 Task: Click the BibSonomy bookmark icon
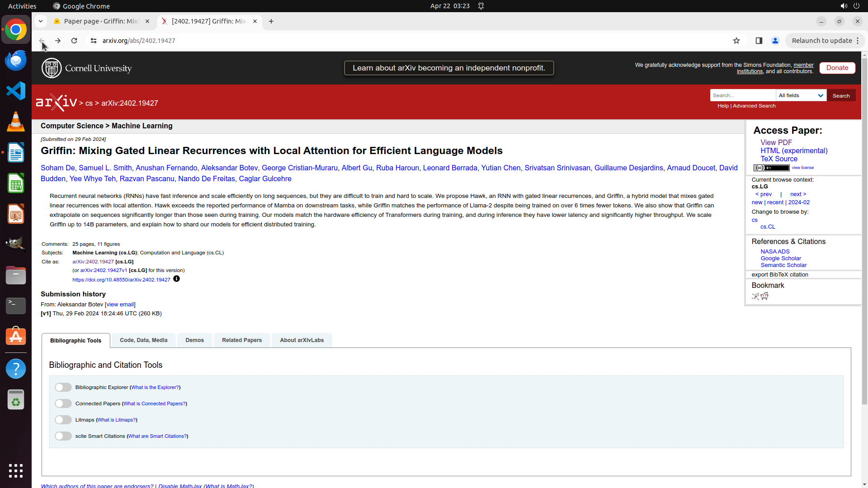point(755,296)
